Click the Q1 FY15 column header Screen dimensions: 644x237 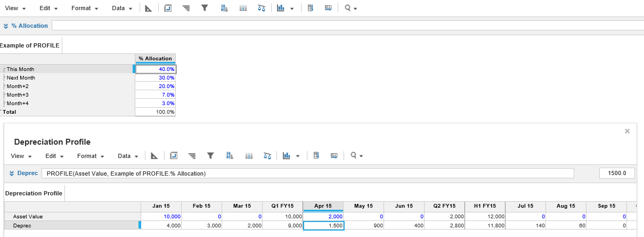[283, 206]
